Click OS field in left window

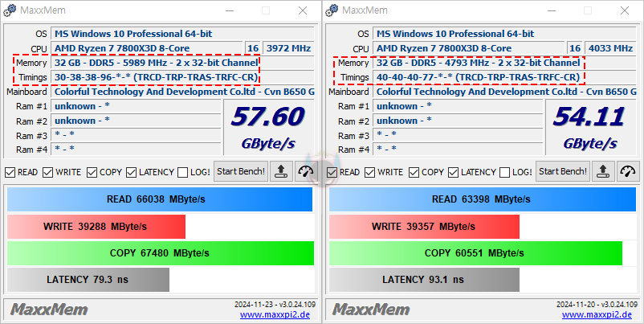pos(182,34)
